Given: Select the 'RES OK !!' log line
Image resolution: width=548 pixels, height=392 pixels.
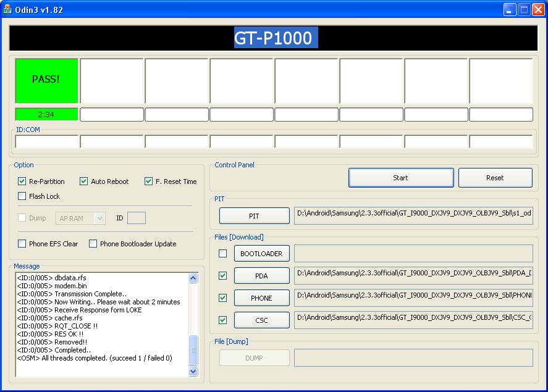Looking at the screenshot, I should pyautogui.click(x=50, y=334).
